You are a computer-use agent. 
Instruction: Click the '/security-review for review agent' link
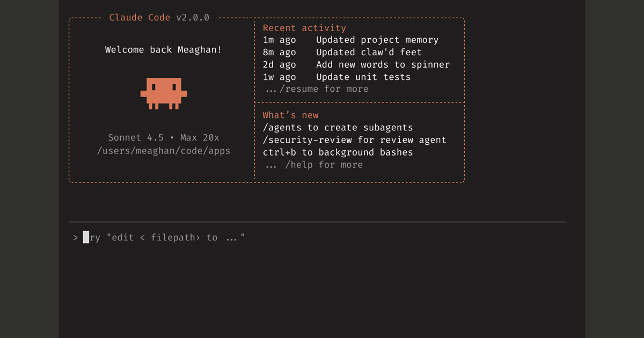(x=354, y=139)
